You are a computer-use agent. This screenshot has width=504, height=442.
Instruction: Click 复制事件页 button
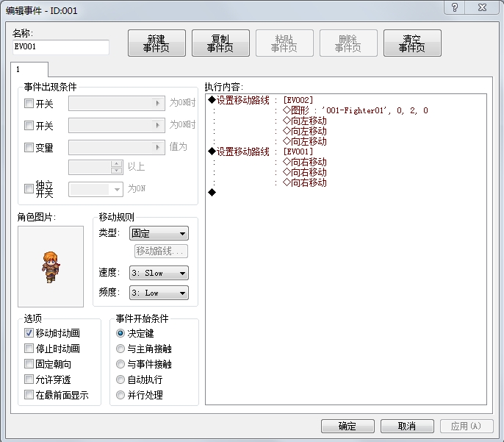point(220,43)
